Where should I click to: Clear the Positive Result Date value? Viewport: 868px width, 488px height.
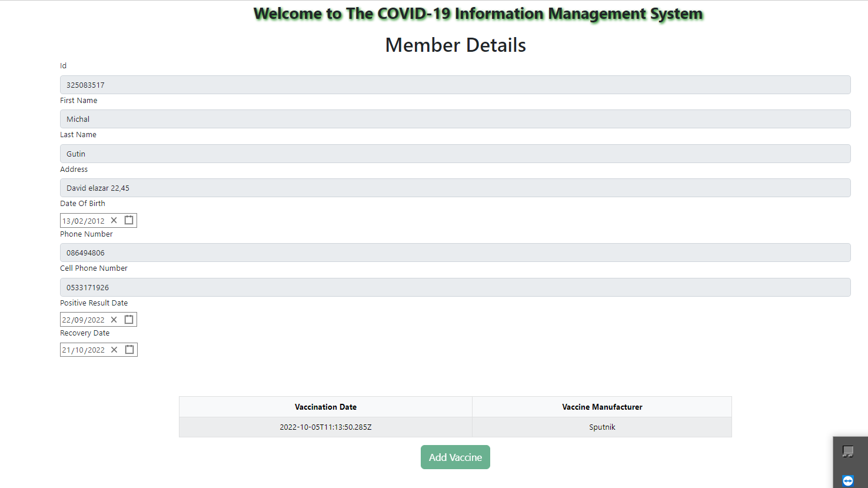[x=115, y=319]
